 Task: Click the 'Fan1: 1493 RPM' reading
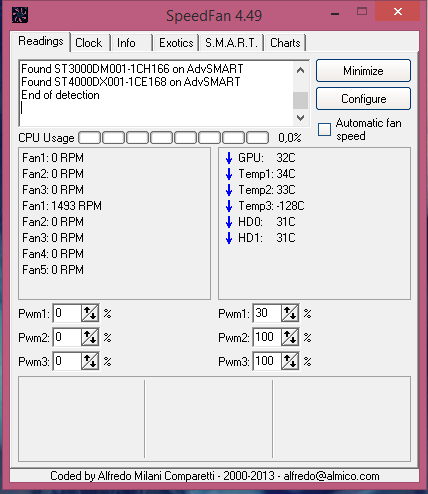click(62, 206)
